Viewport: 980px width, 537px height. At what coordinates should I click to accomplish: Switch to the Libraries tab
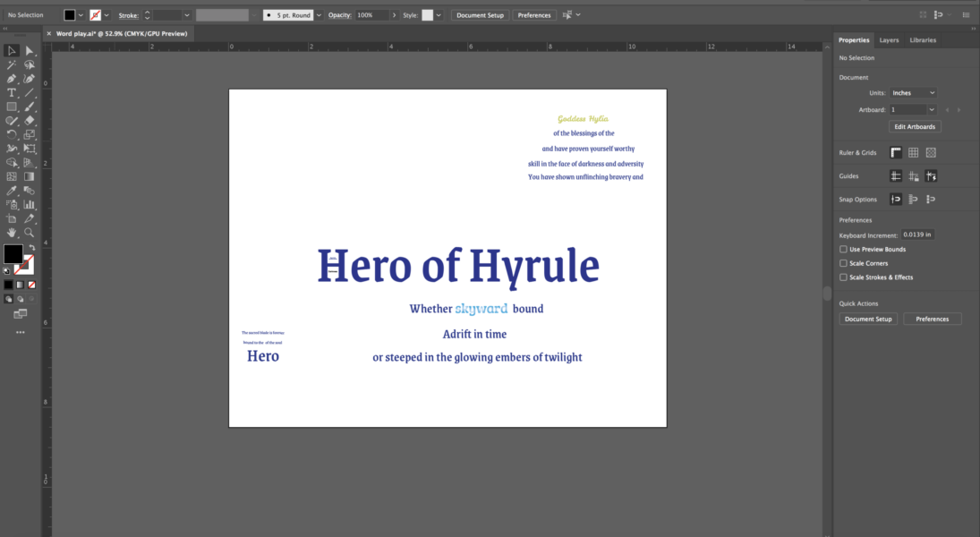pos(923,40)
